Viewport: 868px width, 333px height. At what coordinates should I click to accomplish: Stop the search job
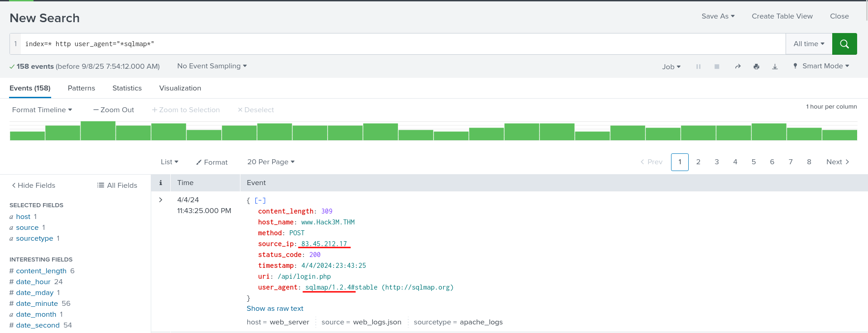click(717, 67)
